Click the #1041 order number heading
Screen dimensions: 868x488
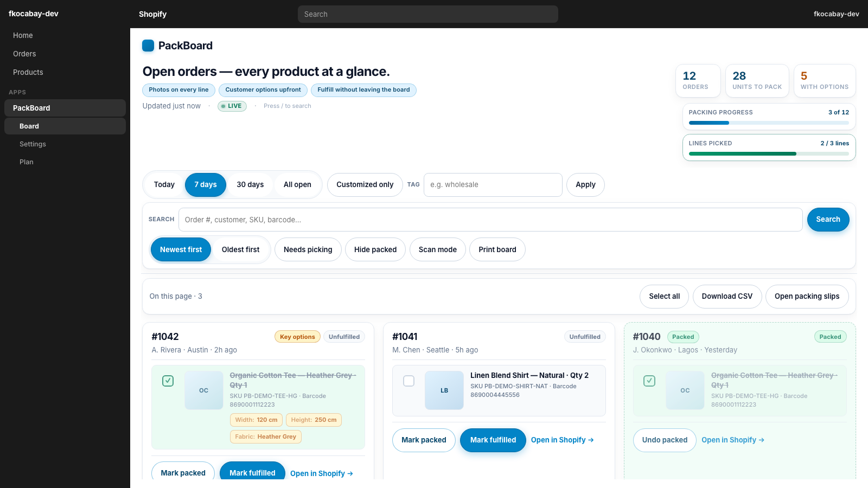405,337
